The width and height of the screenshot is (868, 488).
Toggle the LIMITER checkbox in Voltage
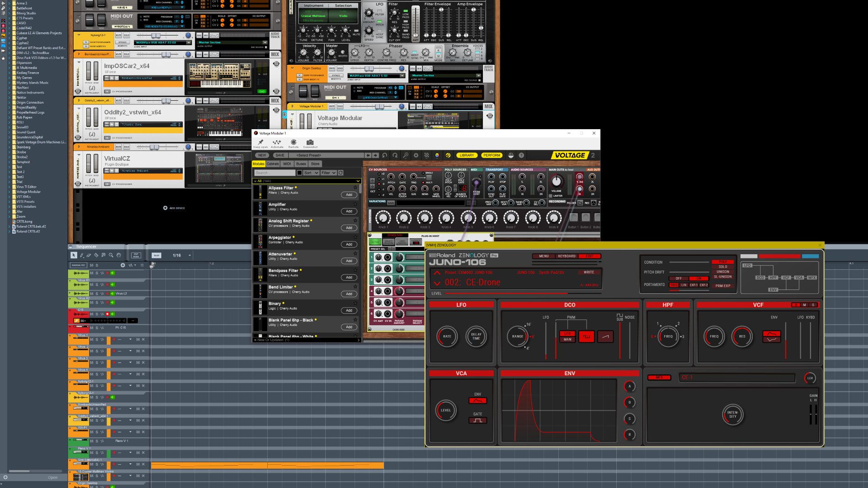550,196
